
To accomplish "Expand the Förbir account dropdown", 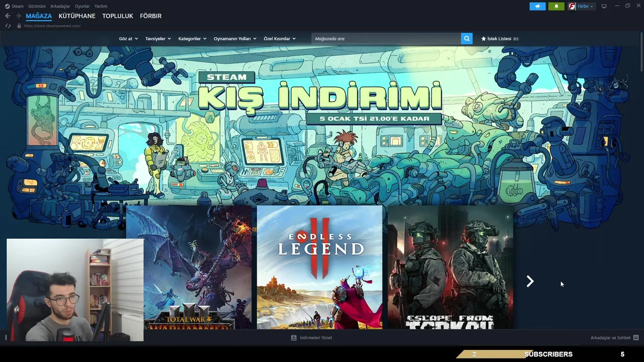I will tap(585, 6).
